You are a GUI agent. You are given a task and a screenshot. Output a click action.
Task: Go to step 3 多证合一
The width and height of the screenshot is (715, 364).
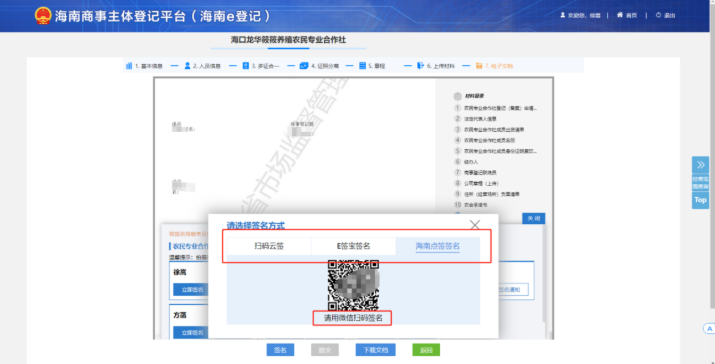261,66
